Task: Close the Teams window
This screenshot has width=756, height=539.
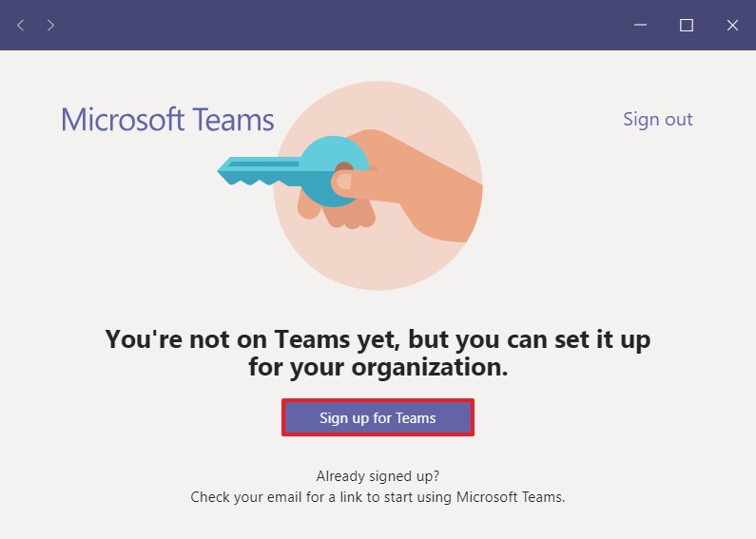Action: (732, 25)
